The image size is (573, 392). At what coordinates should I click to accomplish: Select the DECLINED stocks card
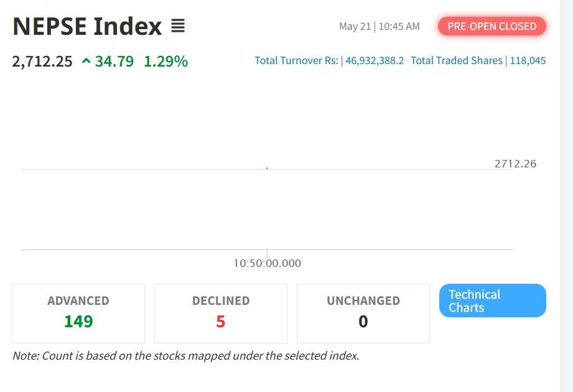[221, 313]
